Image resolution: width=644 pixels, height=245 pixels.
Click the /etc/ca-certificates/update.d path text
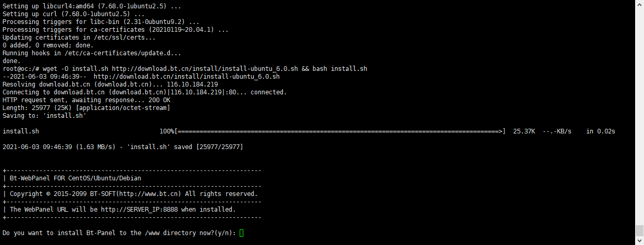click(123, 53)
